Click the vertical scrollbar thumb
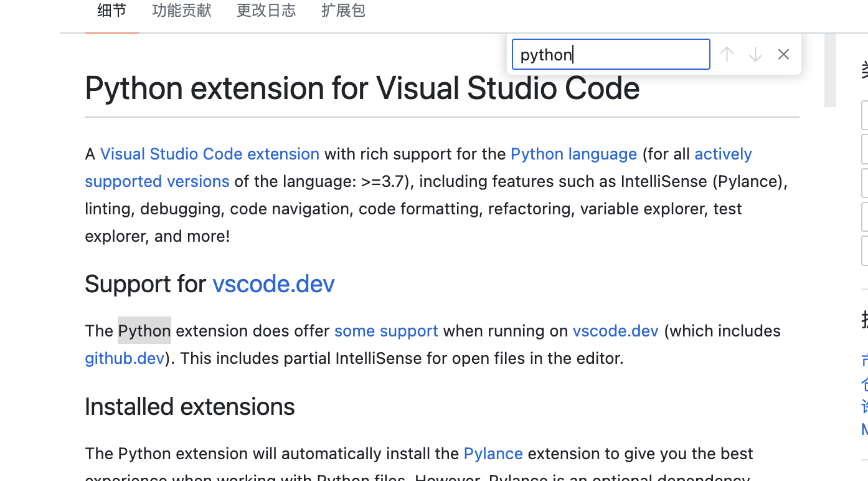The image size is (868, 481). 830,70
